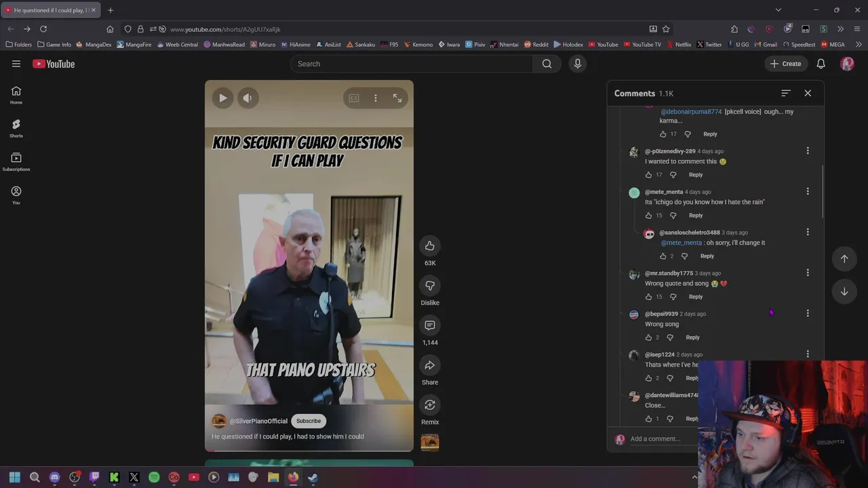This screenshot has width=868, height=488.
Task: Close the Comments panel
Action: point(808,93)
